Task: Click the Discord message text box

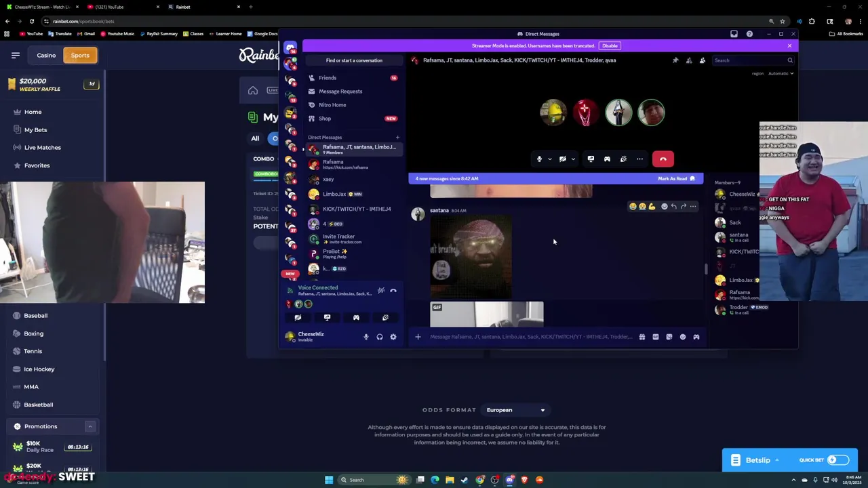Action: [x=531, y=337]
